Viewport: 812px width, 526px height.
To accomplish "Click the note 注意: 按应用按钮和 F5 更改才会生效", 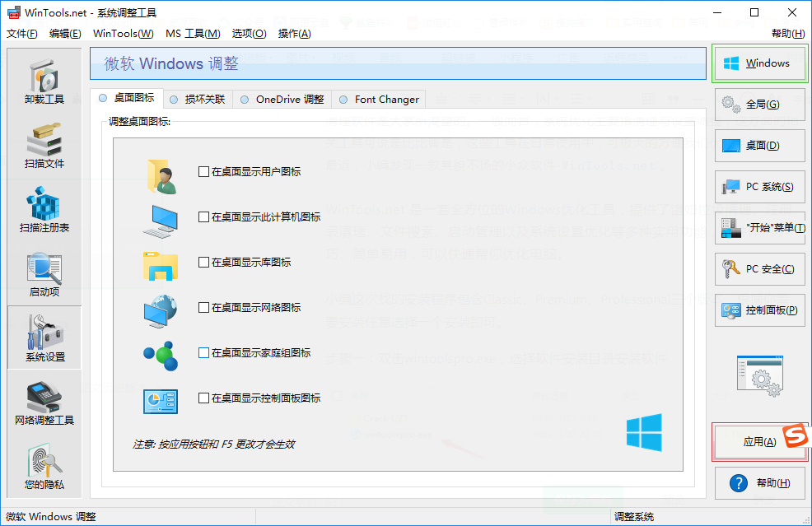I will pyautogui.click(x=214, y=445).
